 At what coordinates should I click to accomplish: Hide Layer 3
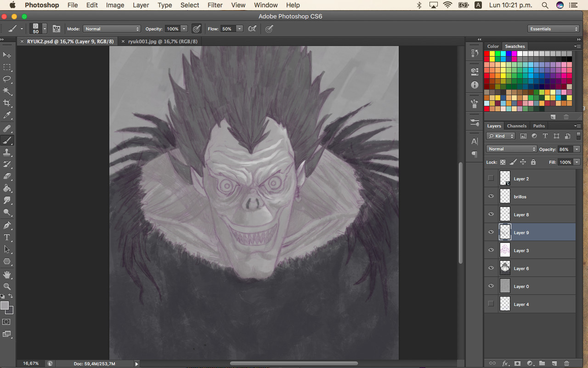[491, 250]
